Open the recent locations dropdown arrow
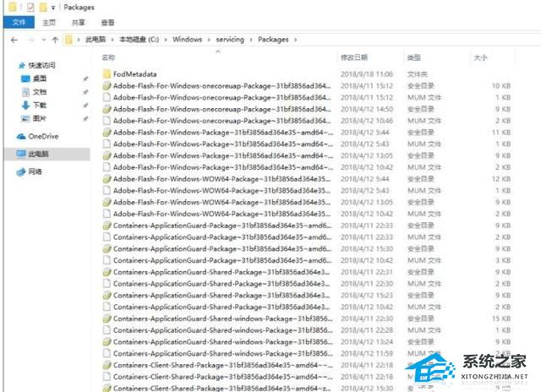Image resolution: width=541 pixels, height=392 pixels. point(43,40)
